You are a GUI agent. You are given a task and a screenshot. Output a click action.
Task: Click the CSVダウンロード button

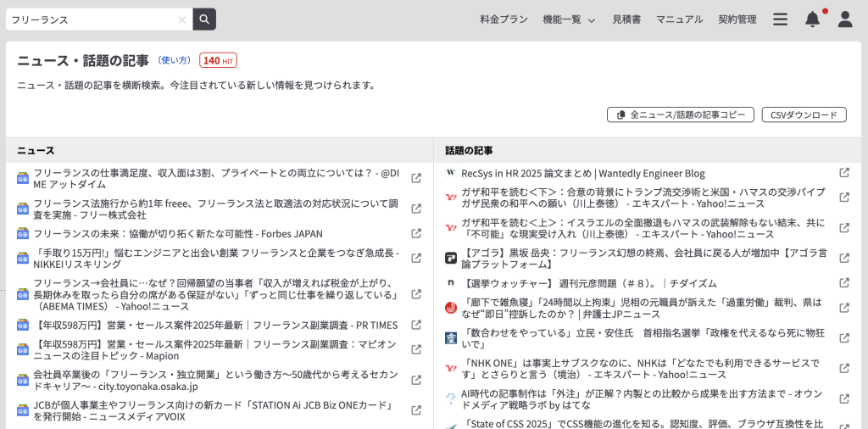(x=804, y=114)
